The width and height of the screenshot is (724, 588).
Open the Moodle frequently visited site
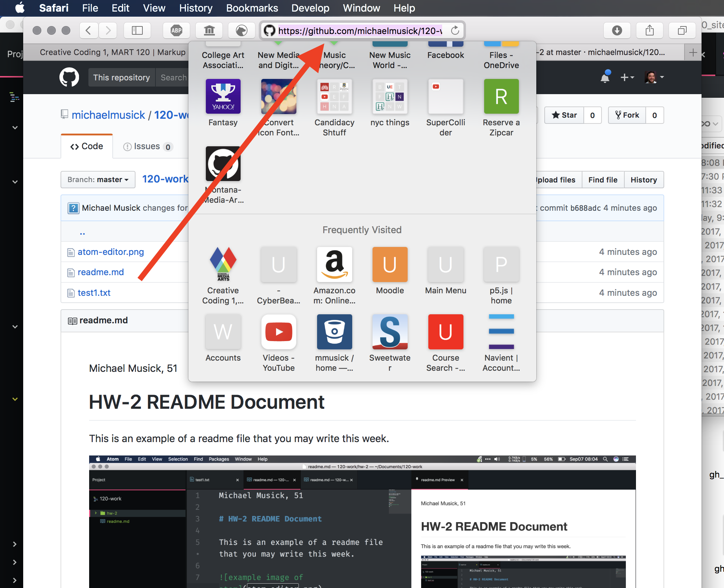[390, 271]
